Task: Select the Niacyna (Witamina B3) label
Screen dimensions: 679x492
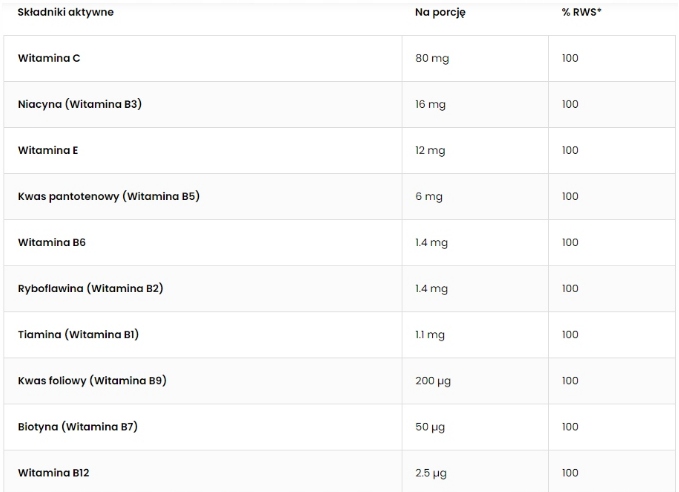Action: tap(80, 104)
